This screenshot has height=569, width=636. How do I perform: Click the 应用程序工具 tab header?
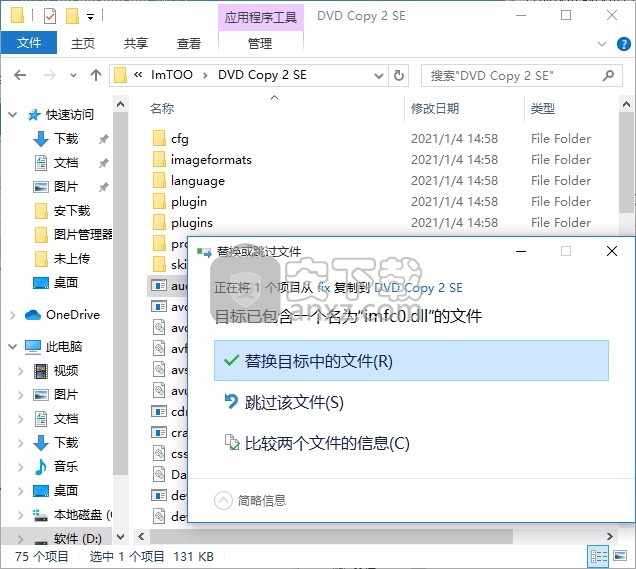tap(261, 17)
